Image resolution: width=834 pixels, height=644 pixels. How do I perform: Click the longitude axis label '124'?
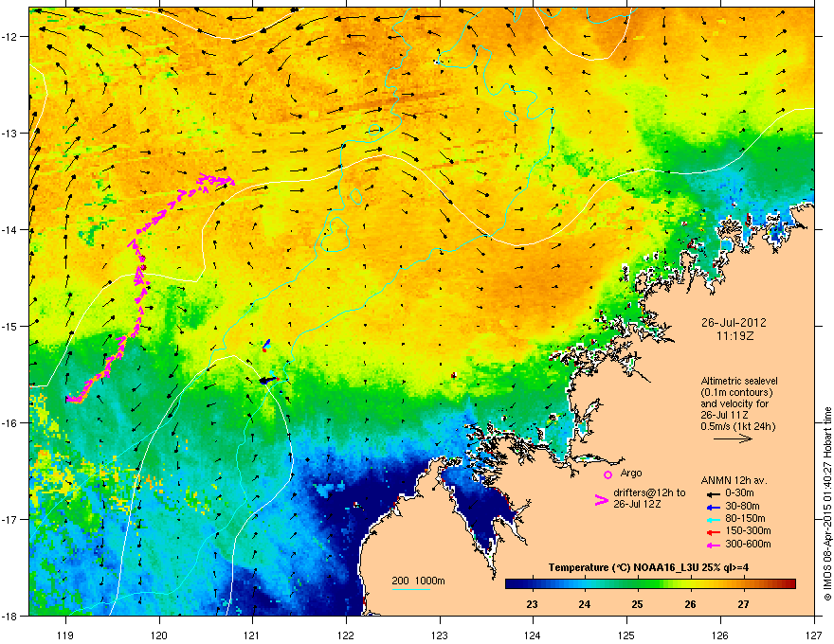pyautogui.click(x=534, y=635)
